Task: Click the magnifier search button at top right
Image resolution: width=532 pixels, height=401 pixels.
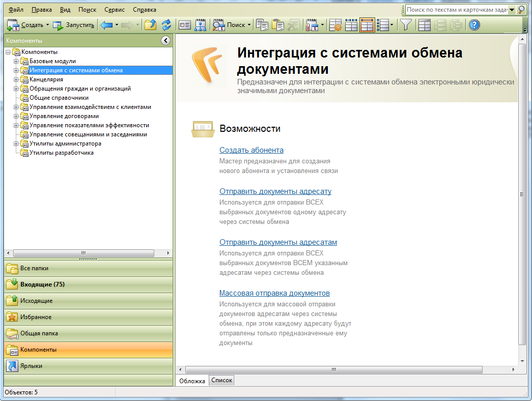Action: [x=521, y=10]
